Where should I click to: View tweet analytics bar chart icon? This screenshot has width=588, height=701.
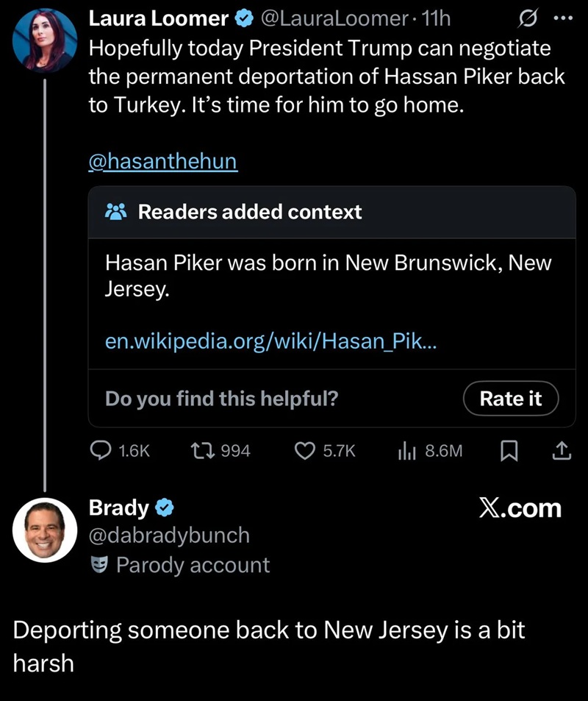tap(406, 451)
